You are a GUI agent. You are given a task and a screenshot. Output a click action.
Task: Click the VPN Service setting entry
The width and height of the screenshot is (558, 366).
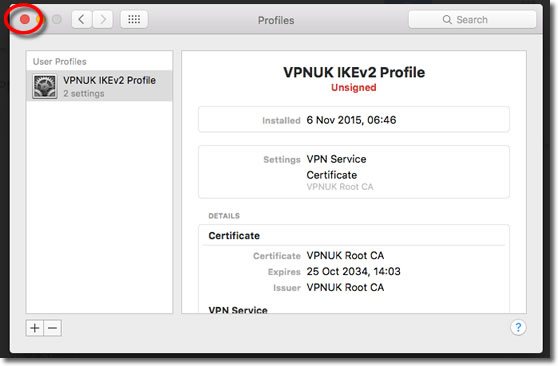336,159
